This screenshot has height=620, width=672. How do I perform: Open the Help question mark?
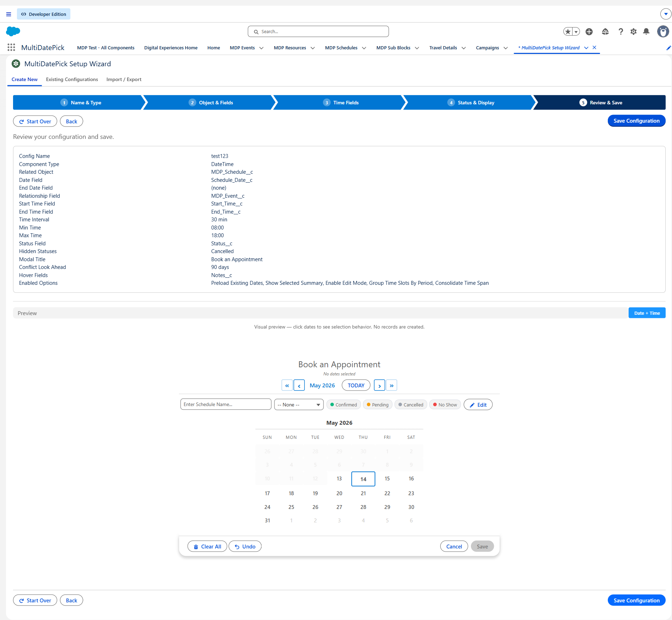point(621,32)
